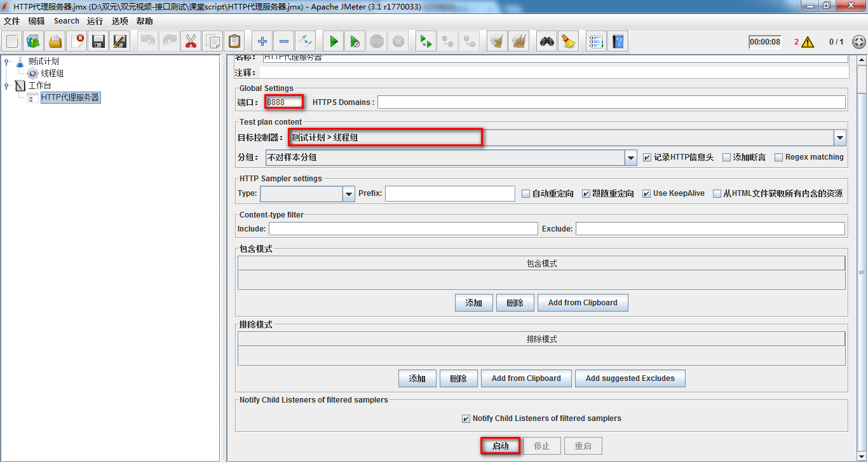The height and width of the screenshot is (463, 868).
Task: Collapse the 工作台 tree node handle
Action: 7,86
